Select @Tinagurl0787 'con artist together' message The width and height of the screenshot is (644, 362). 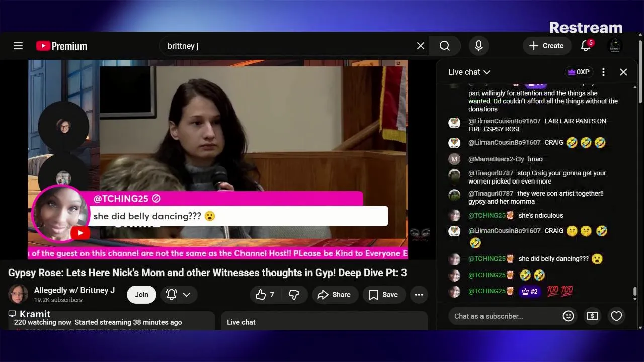click(x=537, y=198)
